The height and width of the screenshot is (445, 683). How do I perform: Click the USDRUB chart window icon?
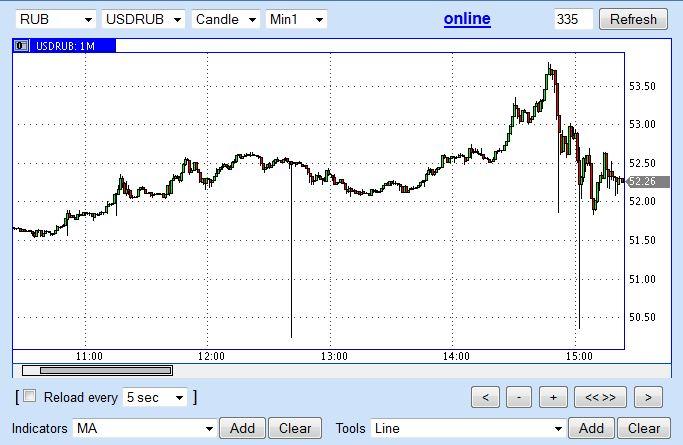(x=21, y=45)
